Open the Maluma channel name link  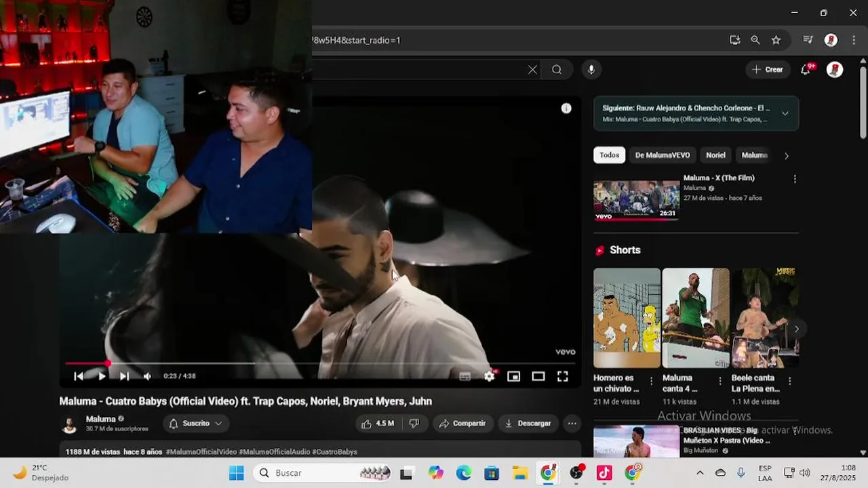[x=100, y=419]
